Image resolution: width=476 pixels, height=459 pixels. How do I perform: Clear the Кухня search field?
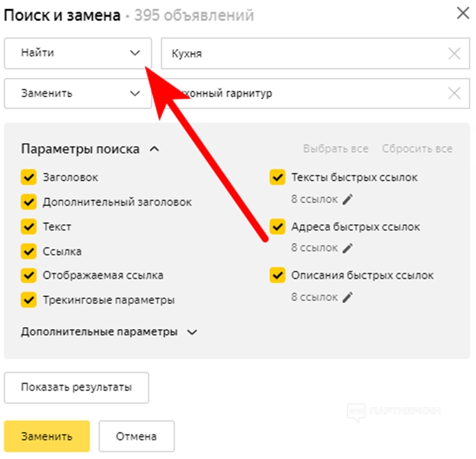pyautogui.click(x=454, y=54)
